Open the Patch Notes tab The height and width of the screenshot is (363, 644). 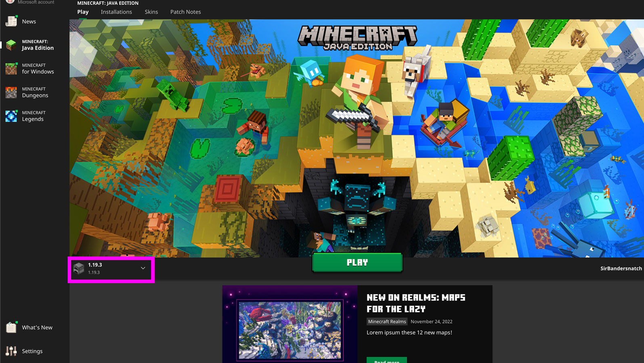tap(186, 12)
